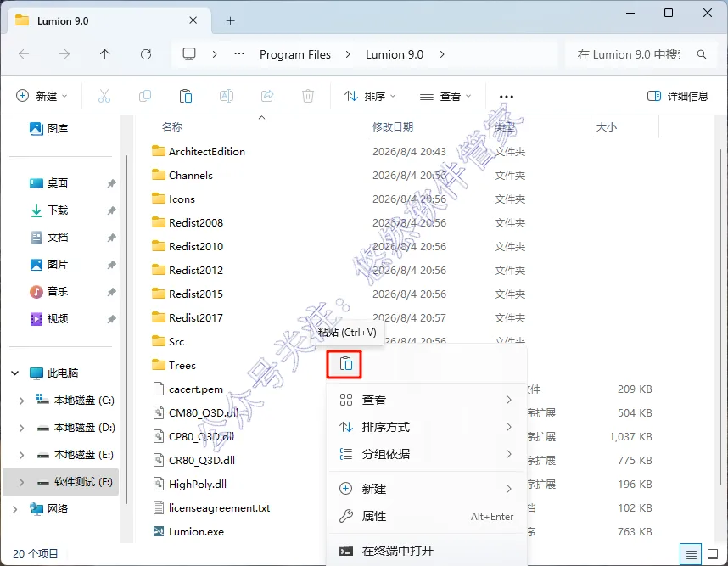Open Group by submenu in context menu
The width and height of the screenshot is (728, 566).
click(x=427, y=454)
